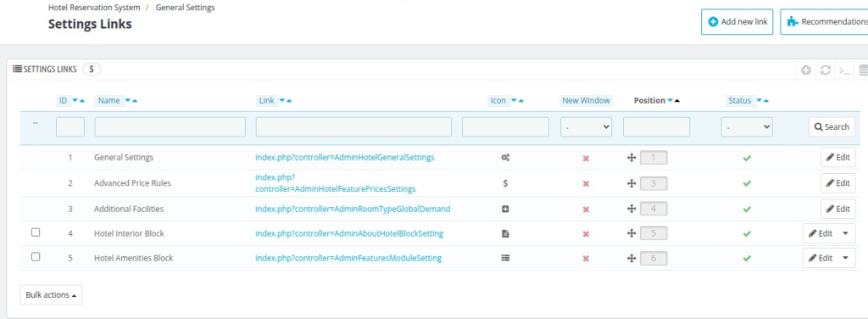
Task: Sort Status column ascending
Action: click(766, 101)
